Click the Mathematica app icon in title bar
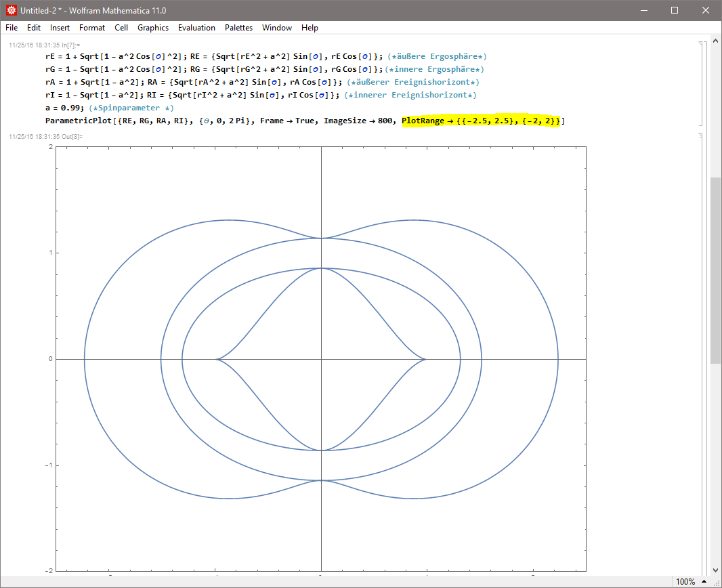The width and height of the screenshot is (722, 588). click(x=12, y=11)
